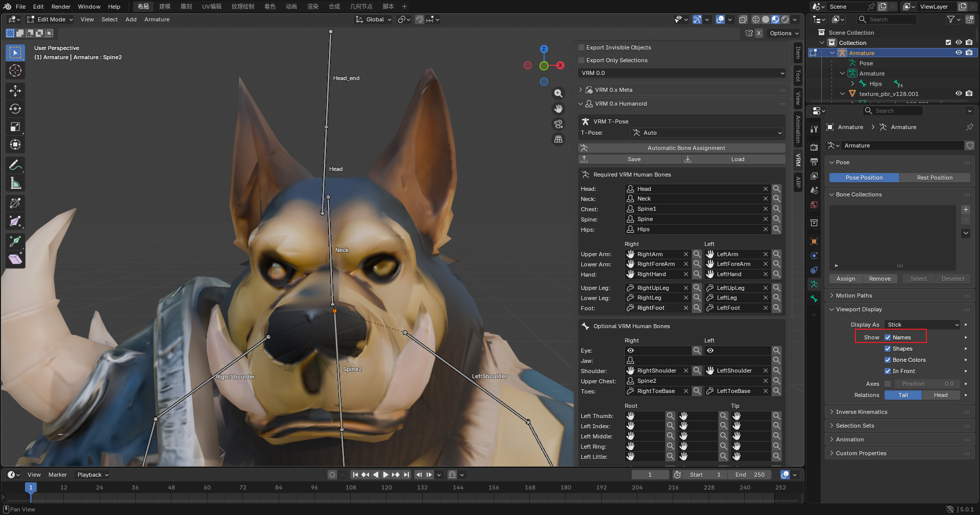Viewport: 980px width, 515px height.
Task: Click the search icon beside the Head bone field
Action: (x=776, y=189)
